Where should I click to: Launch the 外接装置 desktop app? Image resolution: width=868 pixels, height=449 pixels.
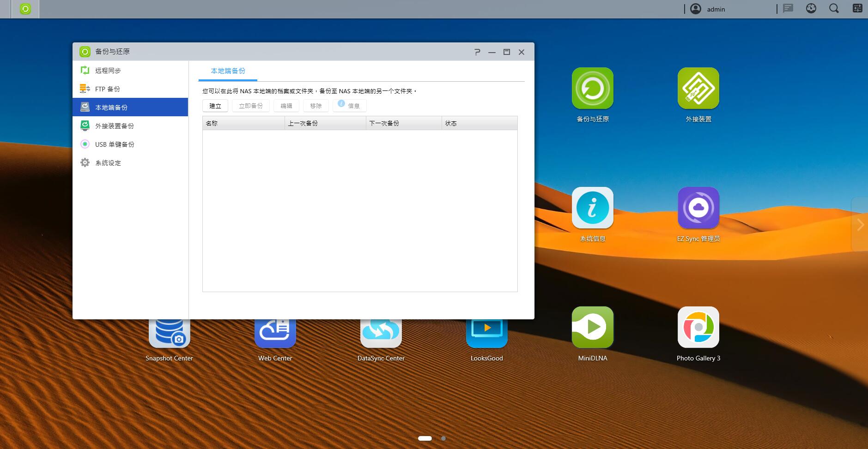coord(698,89)
